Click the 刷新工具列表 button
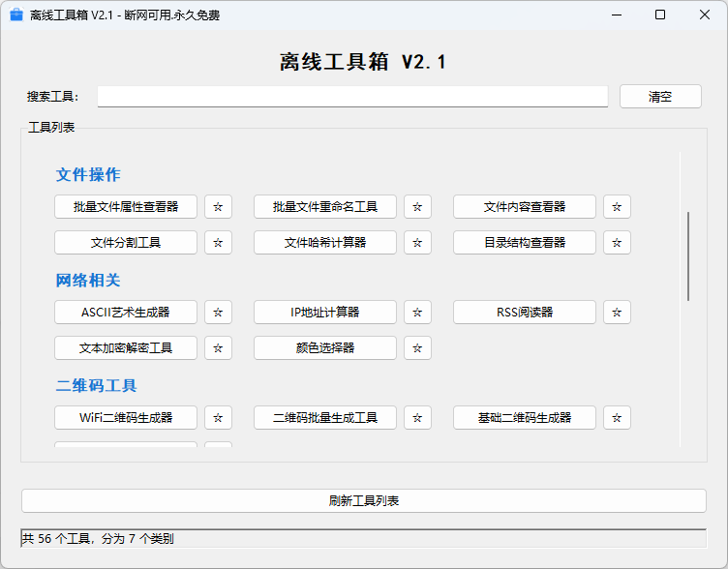728x569 pixels. coord(364,501)
